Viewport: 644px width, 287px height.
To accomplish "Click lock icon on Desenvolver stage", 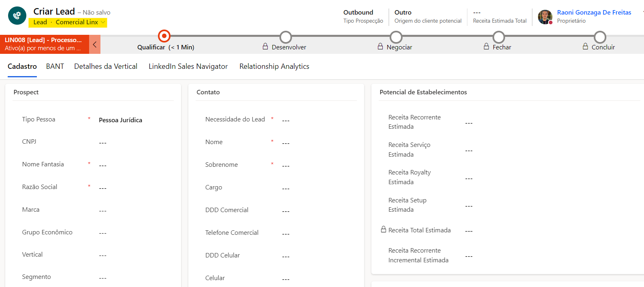I will [265, 47].
